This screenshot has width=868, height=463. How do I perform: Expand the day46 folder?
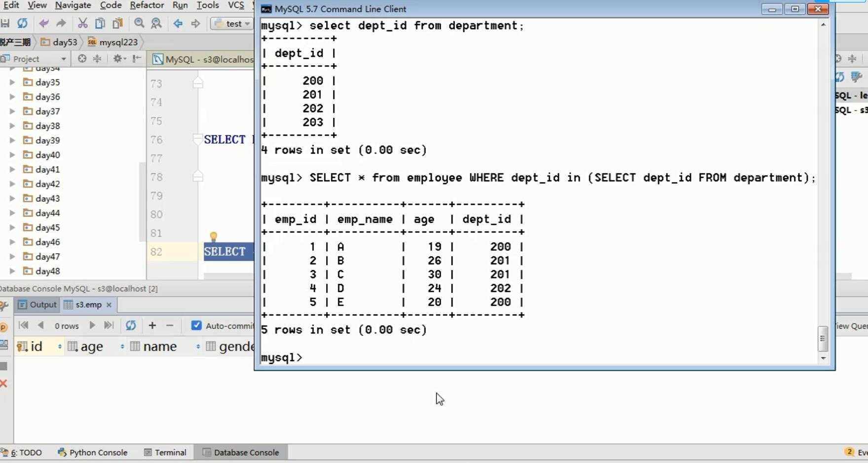tap(12, 242)
